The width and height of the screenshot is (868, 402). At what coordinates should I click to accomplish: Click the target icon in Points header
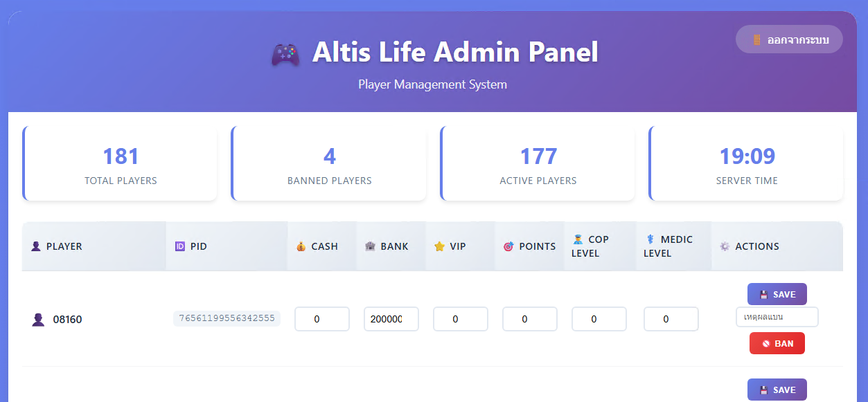pyautogui.click(x=508, y=246)
